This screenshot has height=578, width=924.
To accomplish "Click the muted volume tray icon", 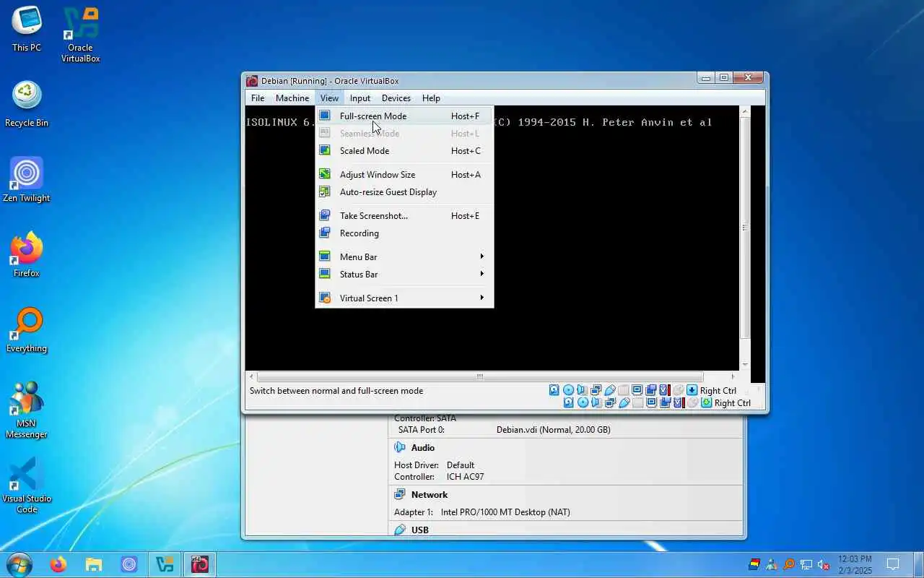I will point(823,564).
